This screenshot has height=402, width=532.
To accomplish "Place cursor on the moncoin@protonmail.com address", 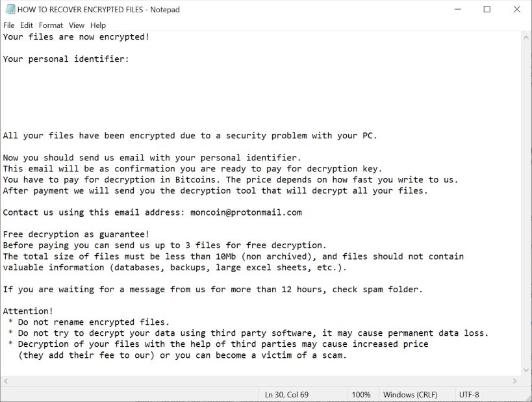I will [x=246, y=212].
